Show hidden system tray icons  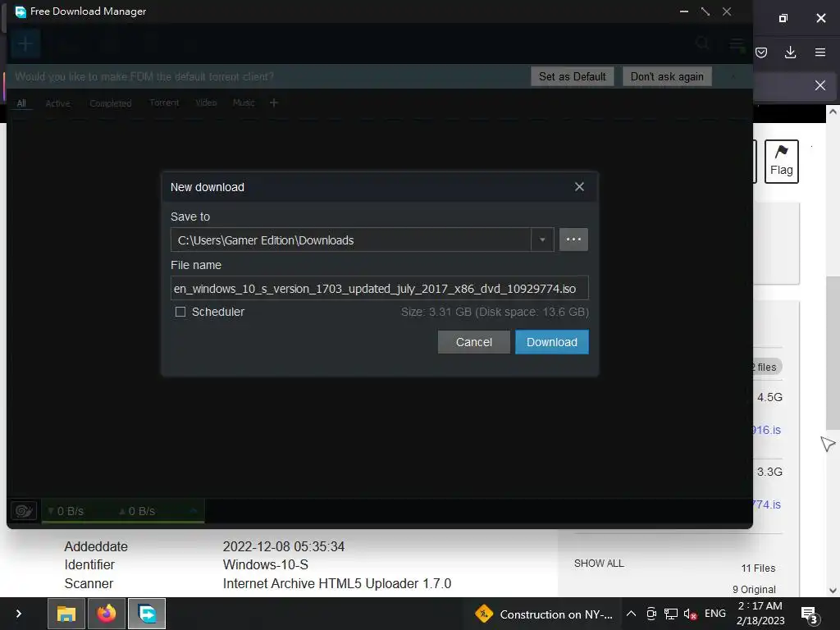[x=631, y=614]
